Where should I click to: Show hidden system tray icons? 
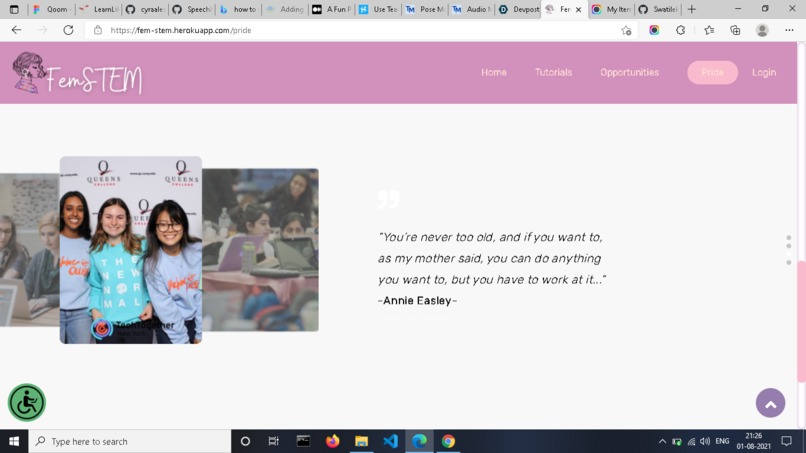click(x=662, y=441)
